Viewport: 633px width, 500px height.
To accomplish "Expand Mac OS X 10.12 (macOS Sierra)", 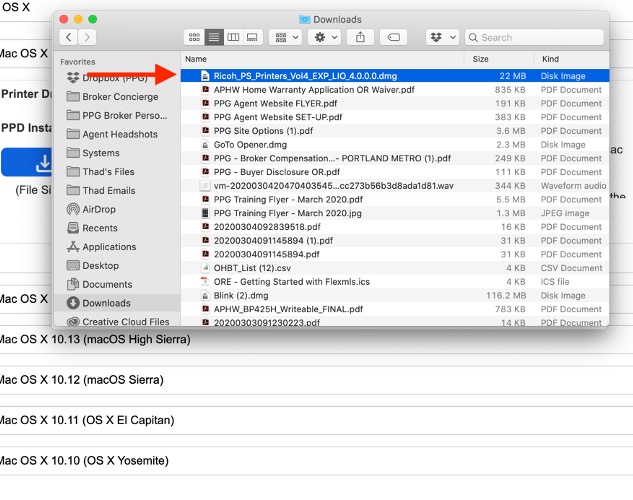I will click(x=316, y=380).
